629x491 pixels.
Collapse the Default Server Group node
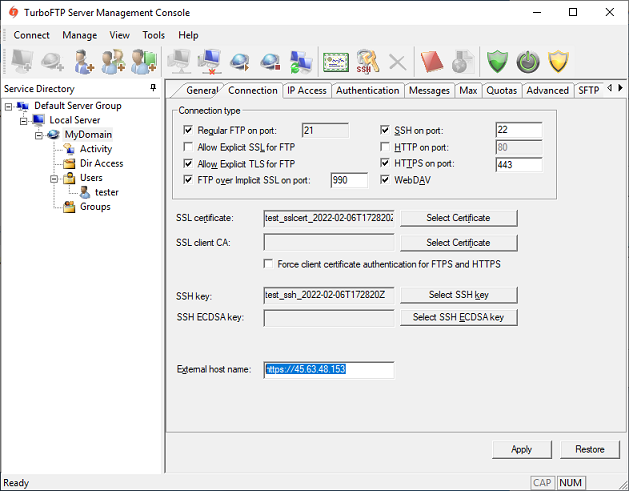(x=8, y=106)
